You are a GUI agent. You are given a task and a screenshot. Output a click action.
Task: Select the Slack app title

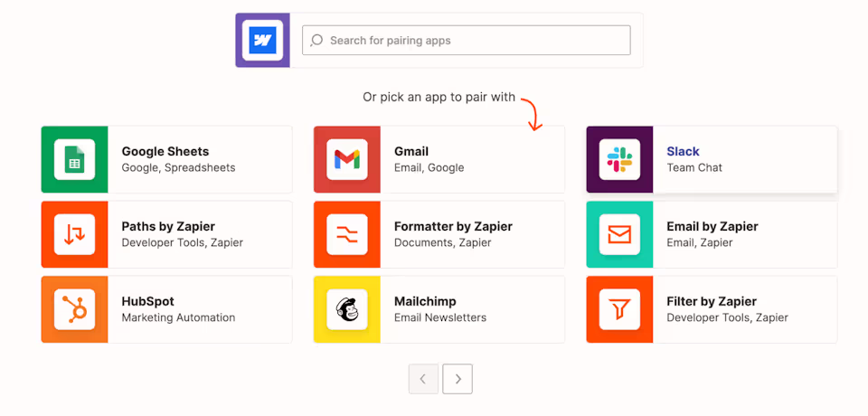pyautogui.click(x=684, y=152)
